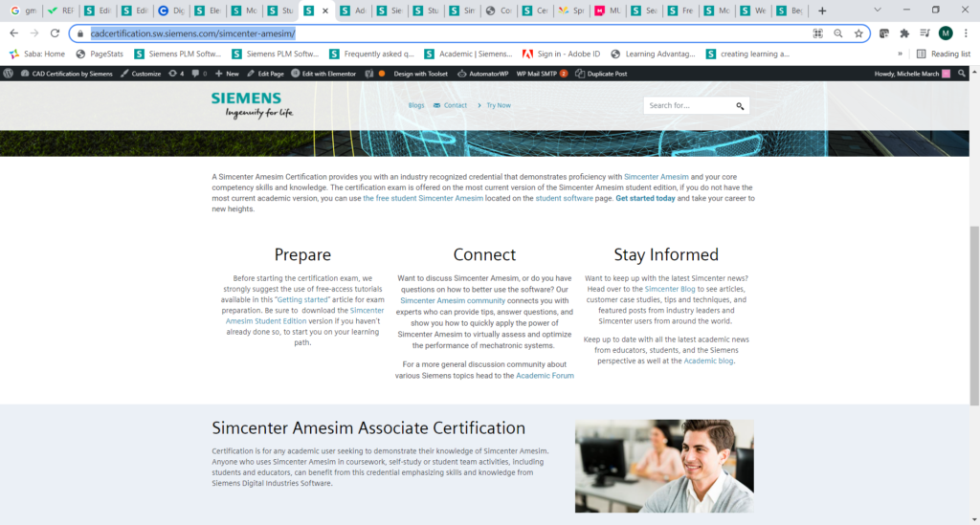
Task: Open the student software link
Action: click(565, 199)
